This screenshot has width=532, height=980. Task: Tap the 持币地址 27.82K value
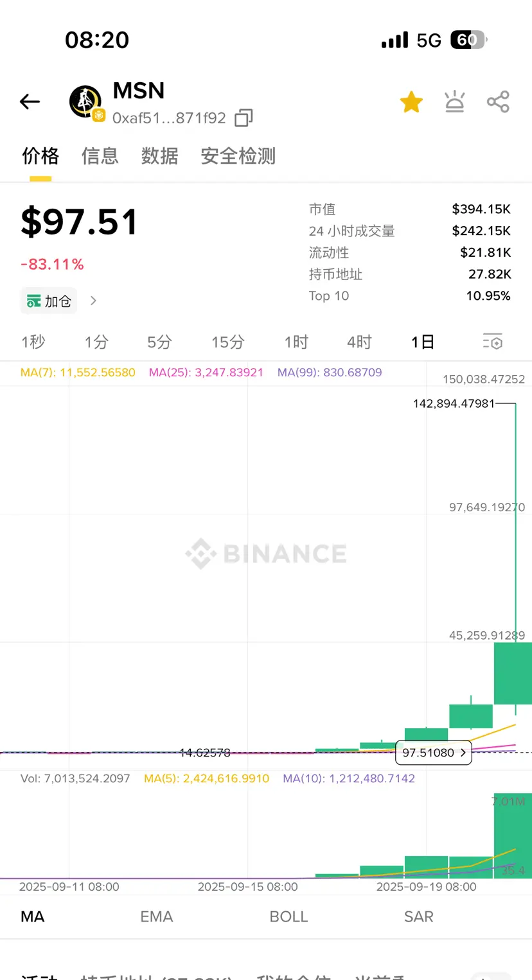[490, 274]
